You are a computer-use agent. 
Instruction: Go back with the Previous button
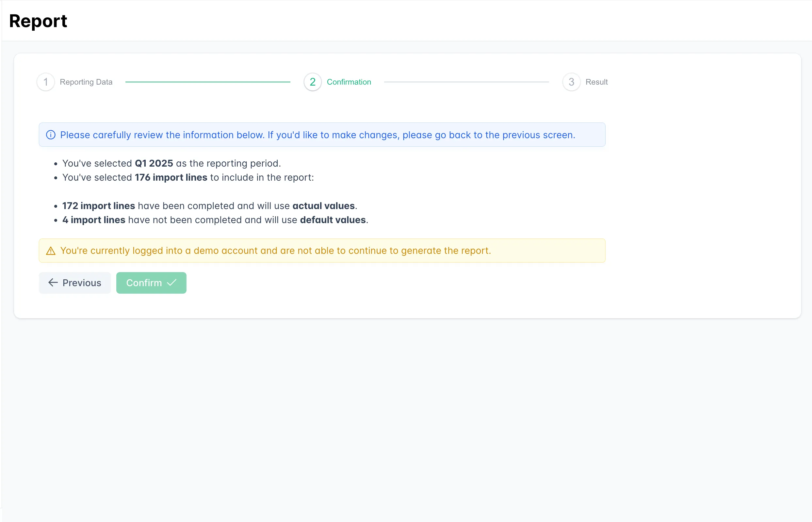pos(75,283)
